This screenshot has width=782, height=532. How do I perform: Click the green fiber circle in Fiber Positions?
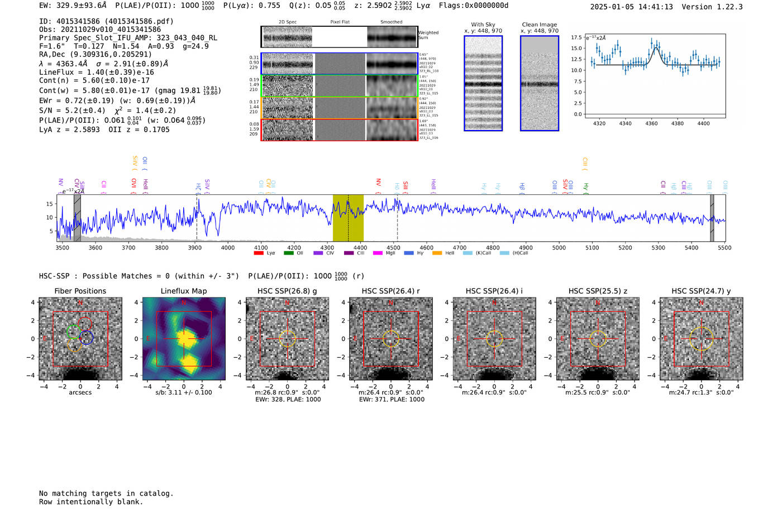(74, 332)
